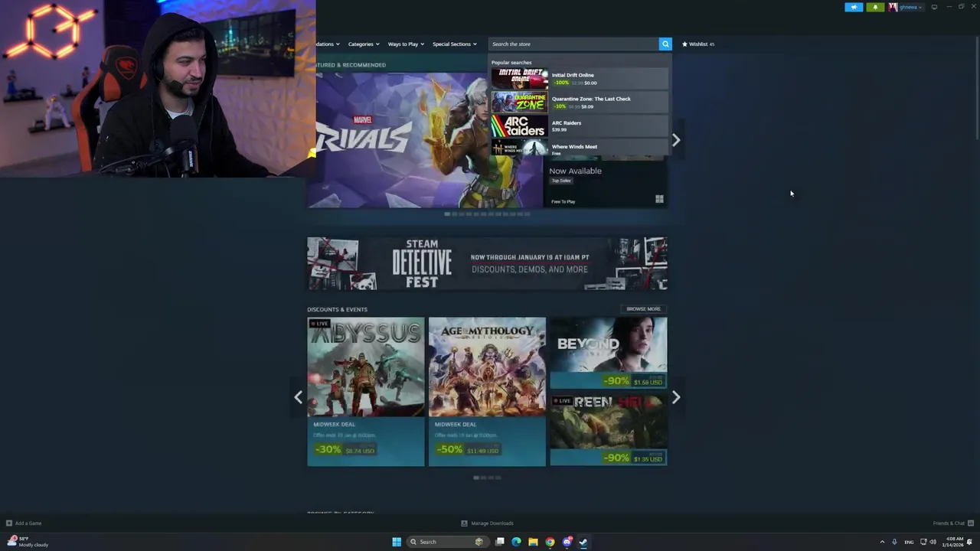Click the blue megaphone announcements icon
Viewport: 980px width, 551px height.
tap(854, 7)
